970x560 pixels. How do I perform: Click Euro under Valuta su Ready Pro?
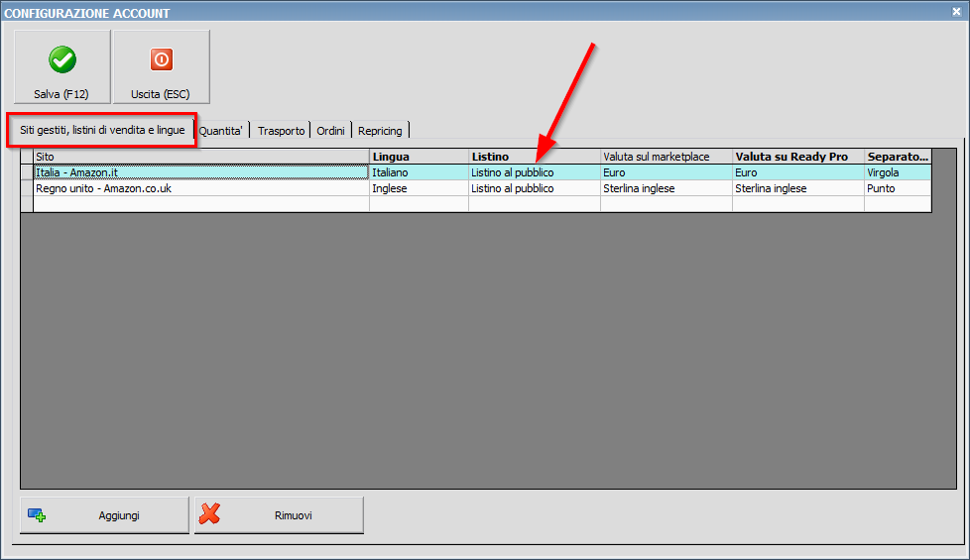[x=798, y=172]
